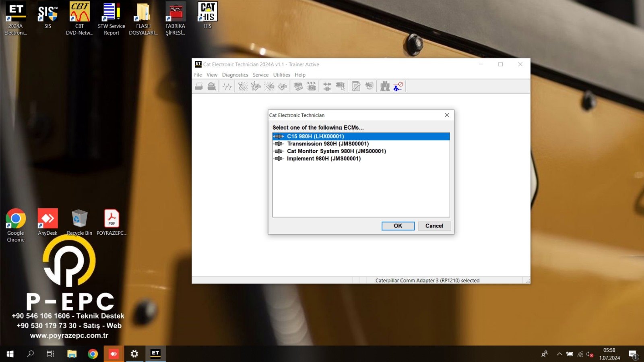Screen dimensions: 644x362
Task: Open the File menu
Action: 198,75
